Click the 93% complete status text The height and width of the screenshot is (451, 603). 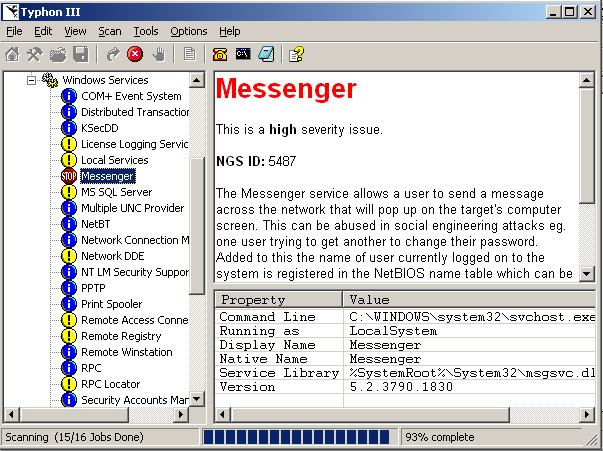click(x=440, y=437)
